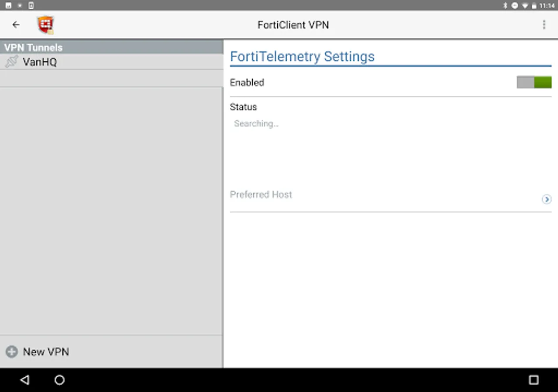
Task: Click the FortiClient shield logo
Action: (45, 25)
